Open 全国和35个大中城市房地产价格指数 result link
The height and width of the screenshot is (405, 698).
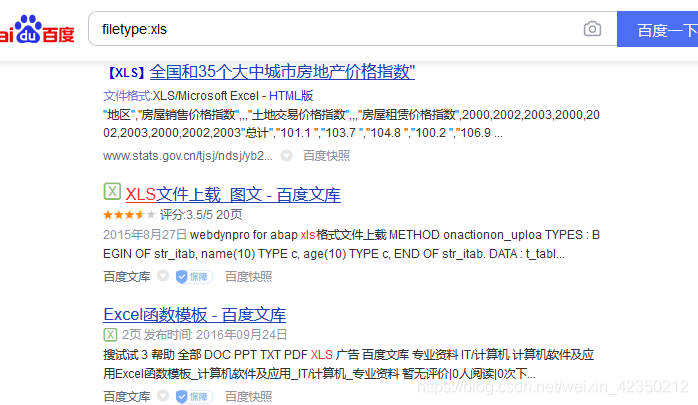tap(282, 72)
